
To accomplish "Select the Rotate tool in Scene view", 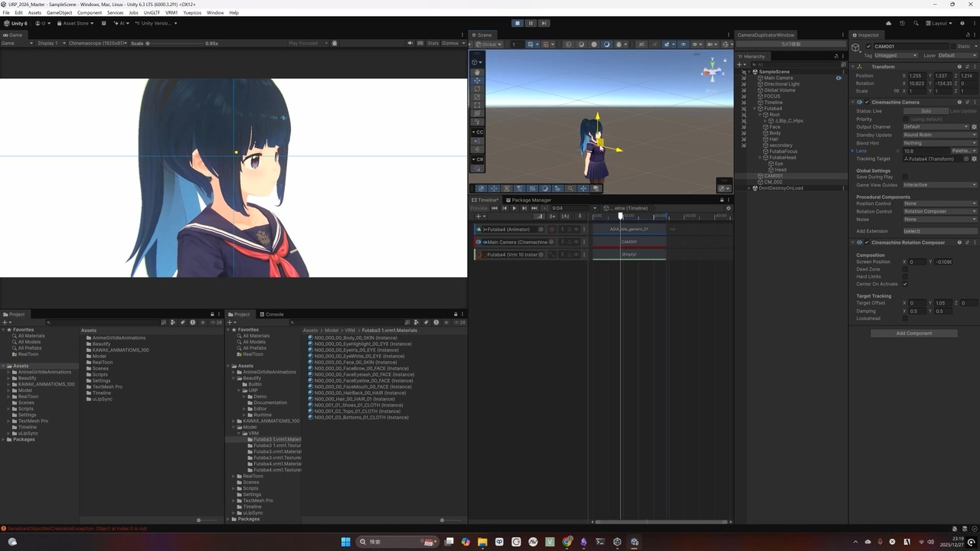I will tap(477, 89).
